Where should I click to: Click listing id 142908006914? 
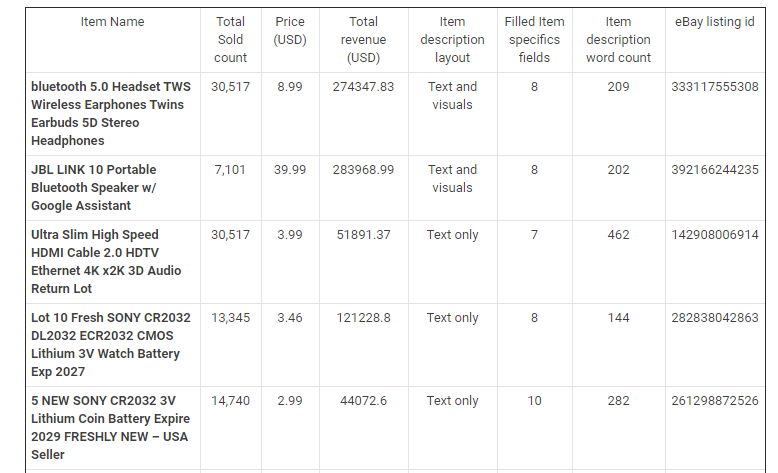(x=714, y=235)
